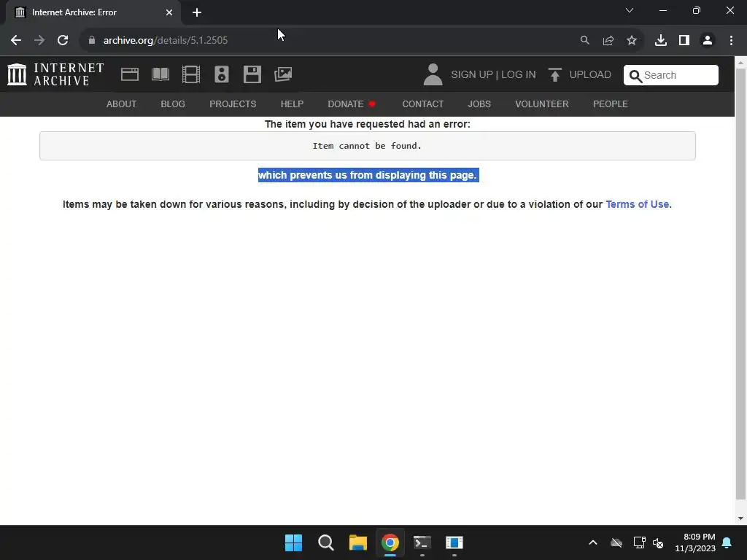Click the Internet Archive logo
The height and width of the screenshot is (560, 747).
click(55, 74)
